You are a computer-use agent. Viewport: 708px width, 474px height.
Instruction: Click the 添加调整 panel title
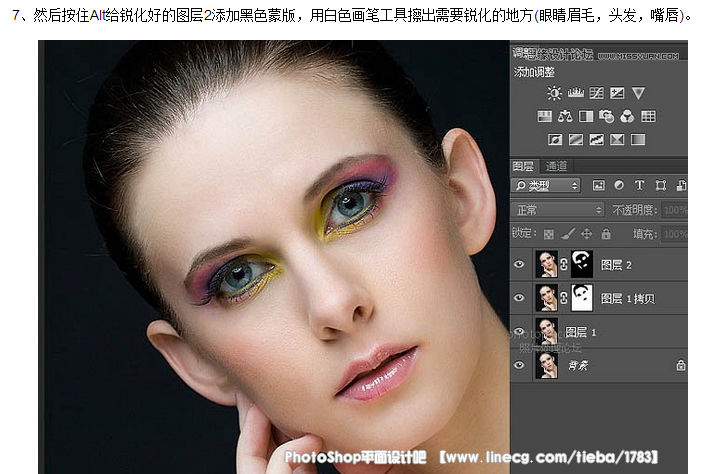[534, 72]
